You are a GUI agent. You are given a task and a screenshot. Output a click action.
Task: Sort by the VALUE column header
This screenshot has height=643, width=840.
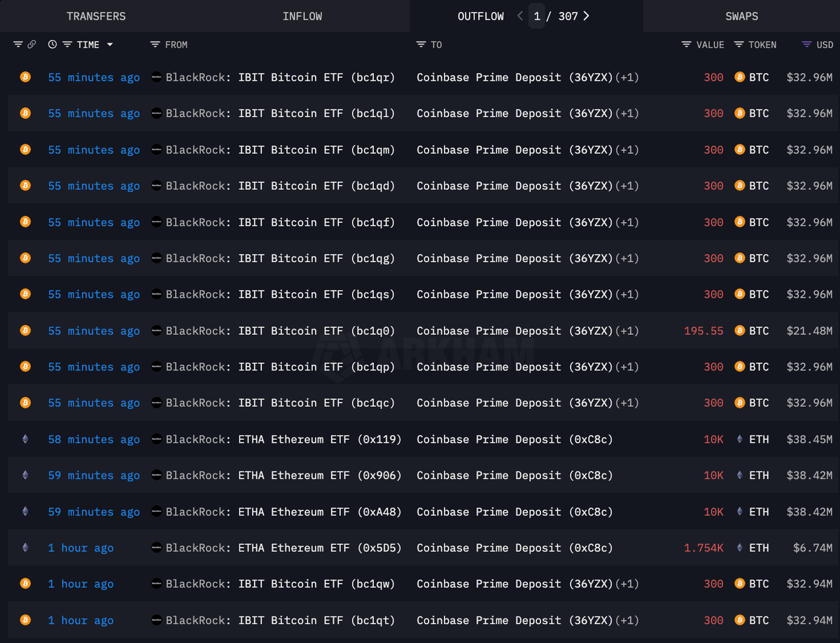click(710, 44)
